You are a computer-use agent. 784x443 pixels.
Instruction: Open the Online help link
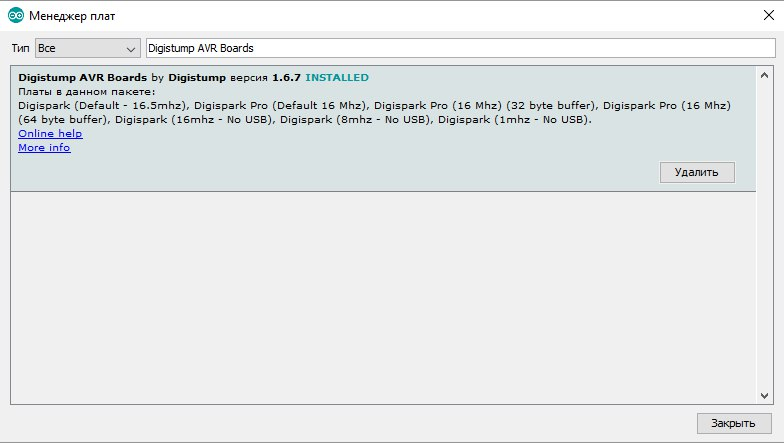click(x=50, y=134)
